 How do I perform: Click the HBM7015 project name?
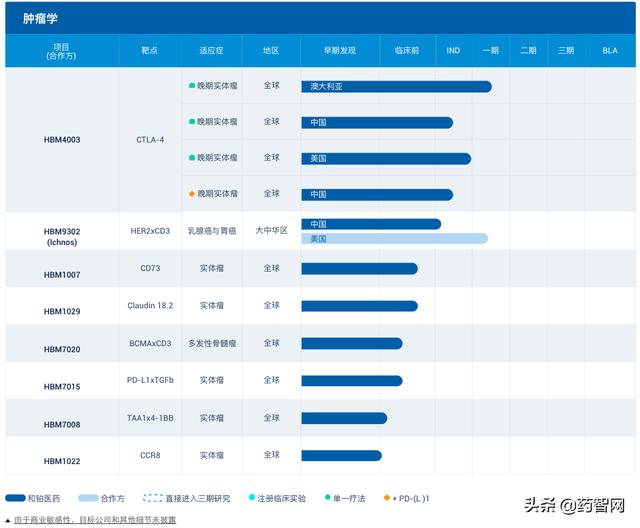62,386
